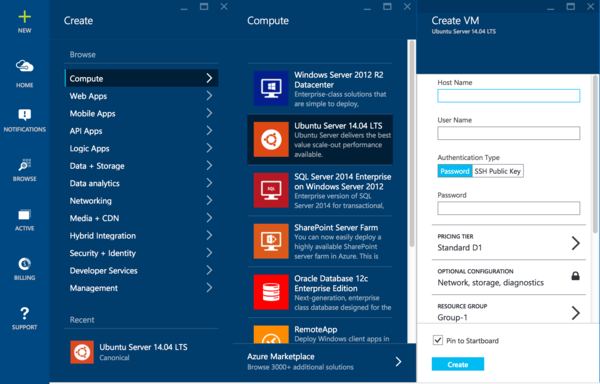This screenshot has width=600, height=384.
Task: Click the Windows Server 2012 R2 Datacenter icon
Action: pyautogui.click(x=271, y=88)
